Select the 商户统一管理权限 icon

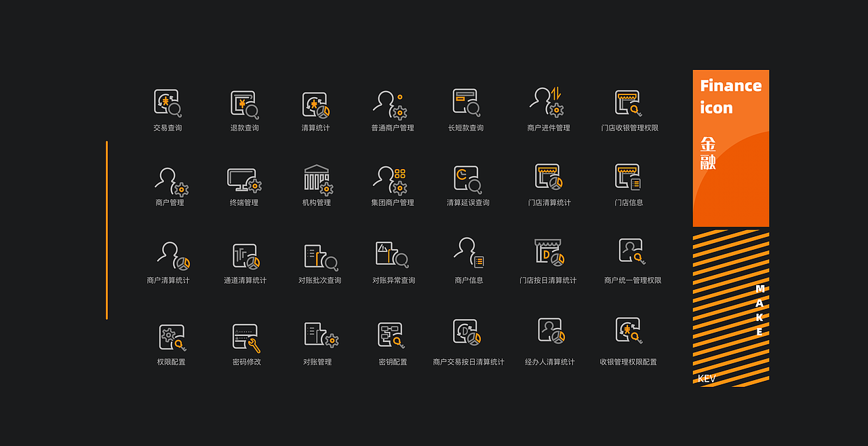point(632,251)
